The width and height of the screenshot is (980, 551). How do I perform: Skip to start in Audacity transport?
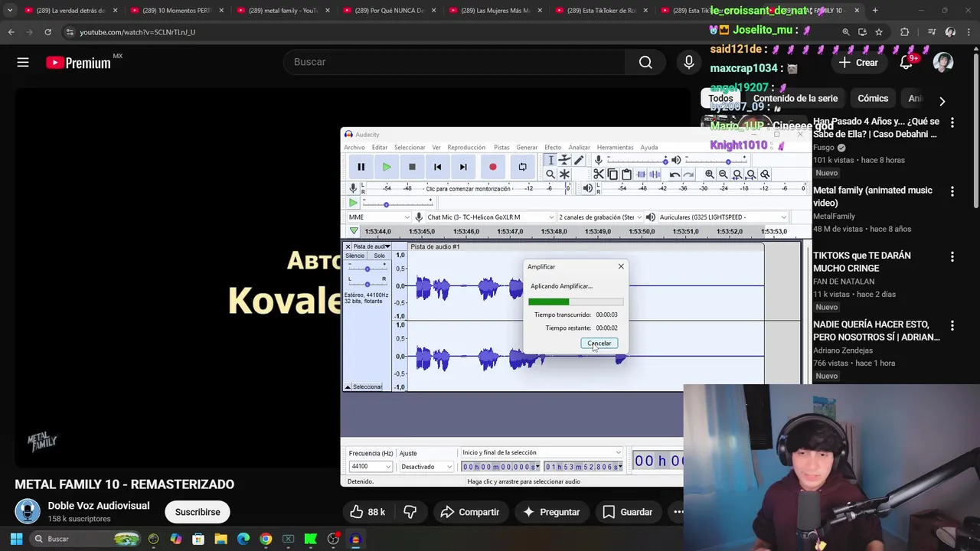coord(437,167)
